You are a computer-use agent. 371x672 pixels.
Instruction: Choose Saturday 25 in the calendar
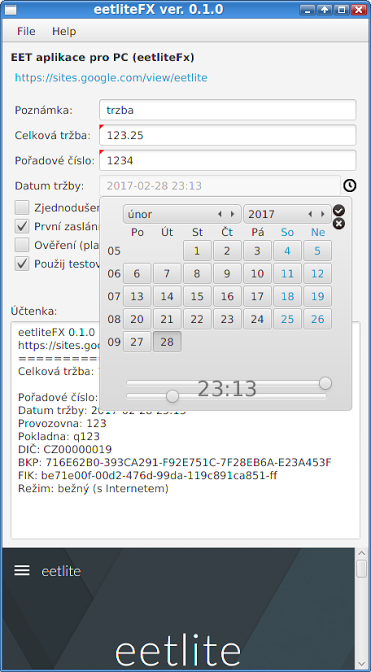pyautogui.click(x=287, y=319)
